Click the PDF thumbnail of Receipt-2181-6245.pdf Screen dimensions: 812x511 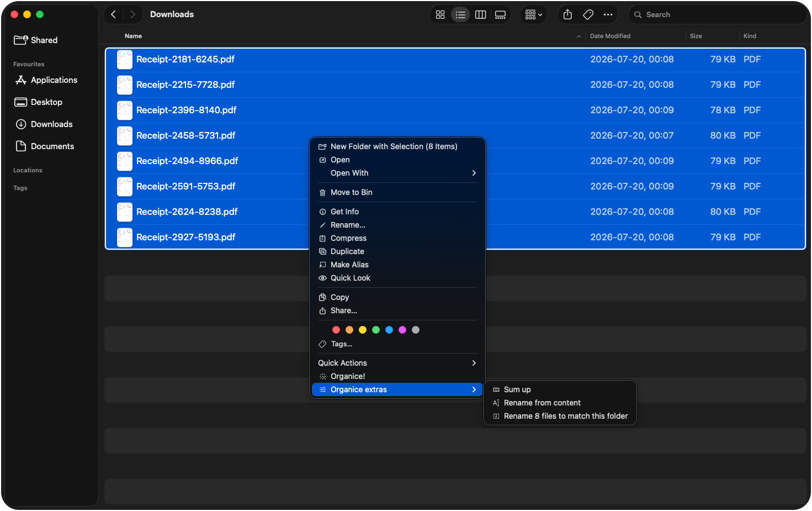click(x=125, y=60)
